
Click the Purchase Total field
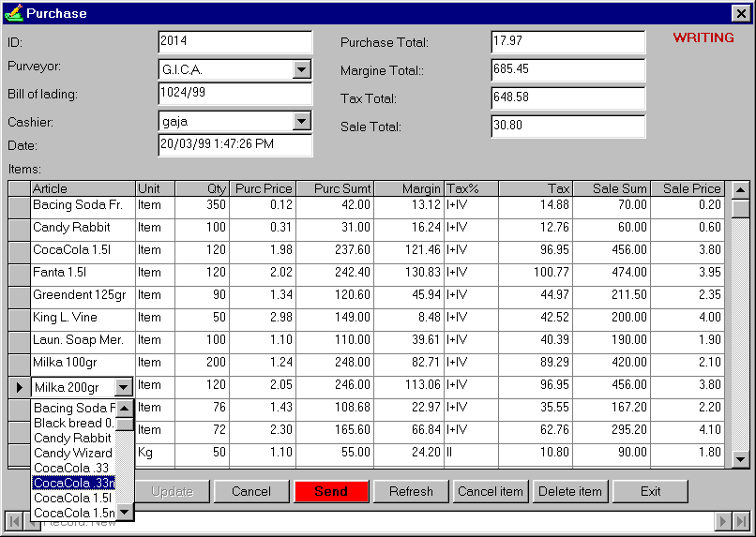point(568,42)
